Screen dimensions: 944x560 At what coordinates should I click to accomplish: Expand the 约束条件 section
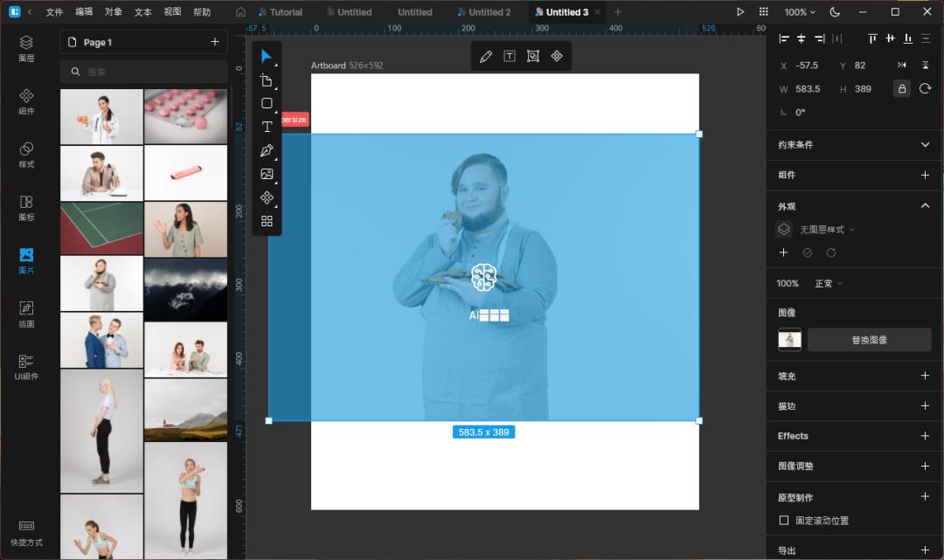(x=925, y=145)
